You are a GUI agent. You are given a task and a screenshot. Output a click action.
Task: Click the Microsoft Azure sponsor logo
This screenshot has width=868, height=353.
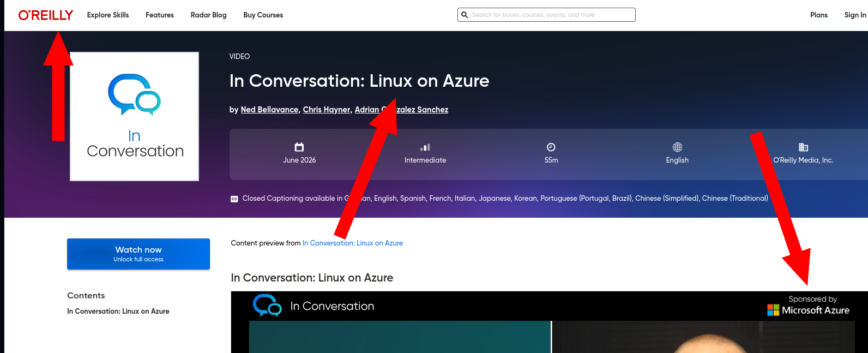point(808,310)
